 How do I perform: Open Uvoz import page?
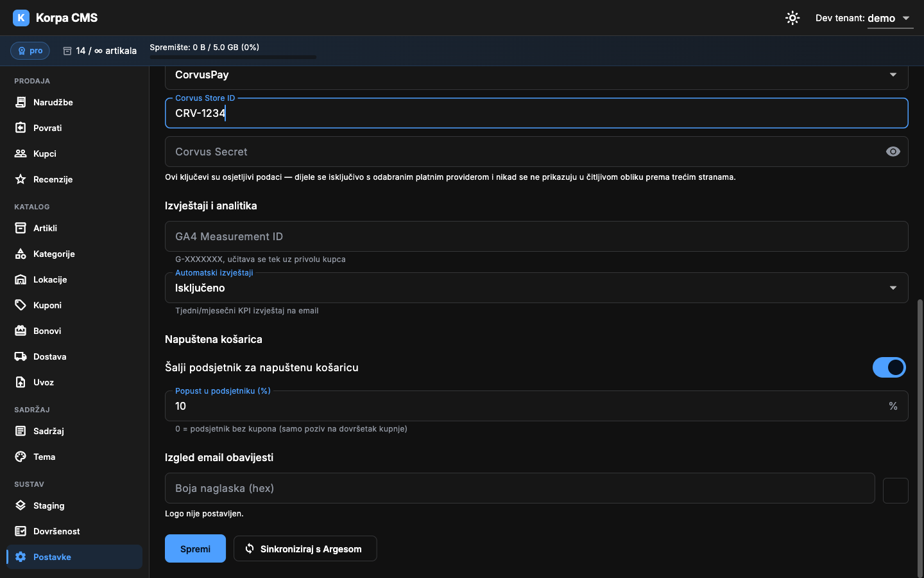[x=74, y=382]
